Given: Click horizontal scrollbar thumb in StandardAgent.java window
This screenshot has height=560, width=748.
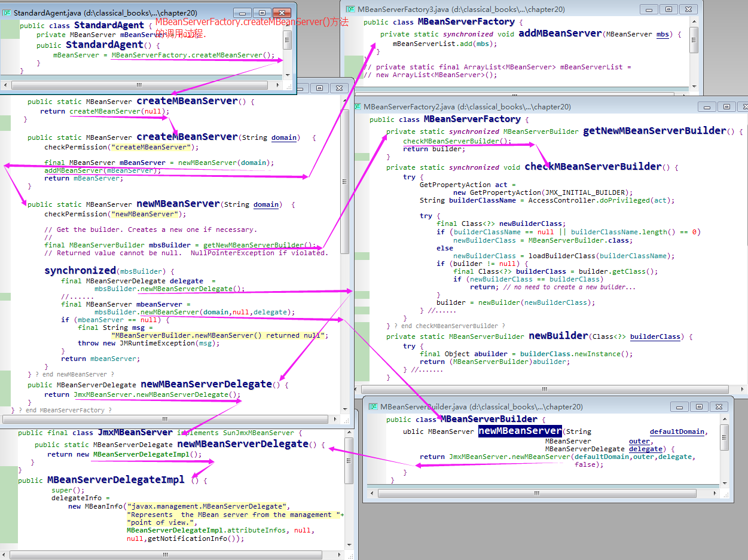Looking at the screenshot, I should 139,85.
